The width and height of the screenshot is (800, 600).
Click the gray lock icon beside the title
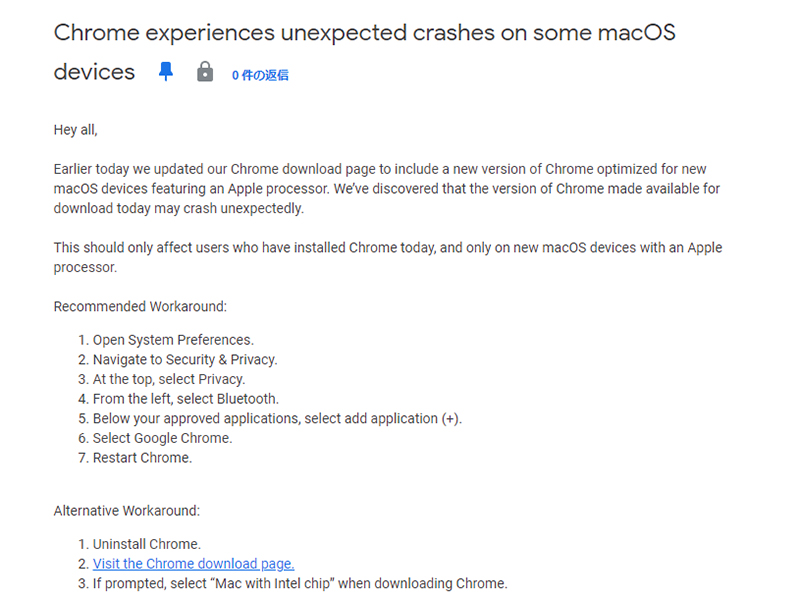pos(205,72)
